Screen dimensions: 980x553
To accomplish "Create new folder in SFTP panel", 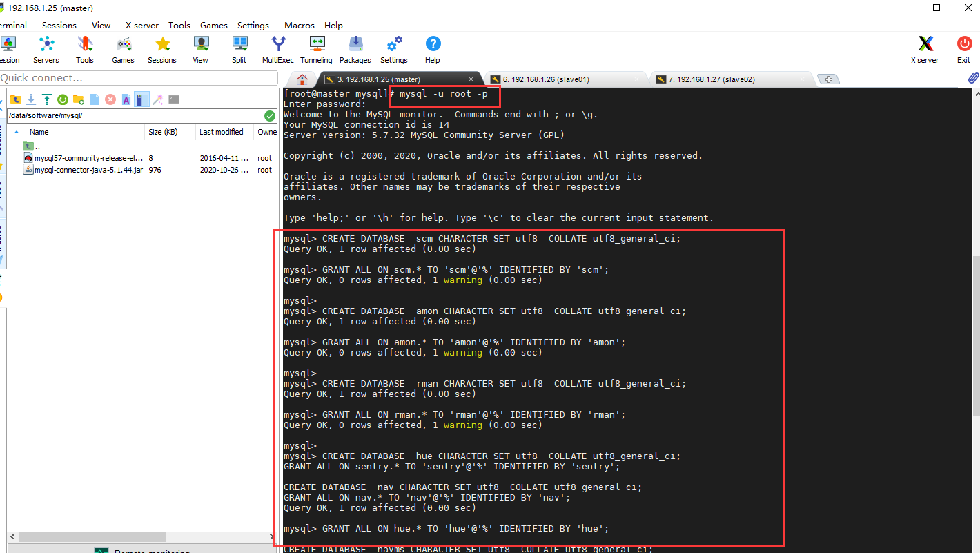I will 79,100.
